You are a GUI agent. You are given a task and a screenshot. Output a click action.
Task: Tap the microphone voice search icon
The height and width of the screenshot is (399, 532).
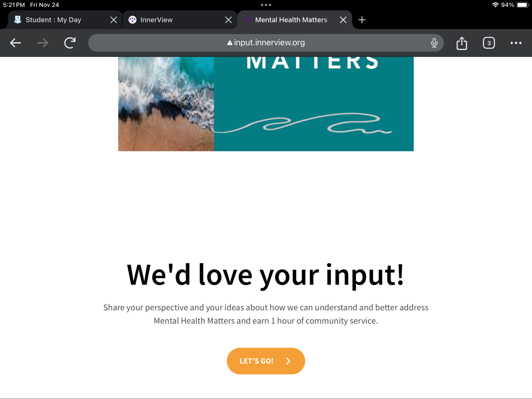click(434, 43)
